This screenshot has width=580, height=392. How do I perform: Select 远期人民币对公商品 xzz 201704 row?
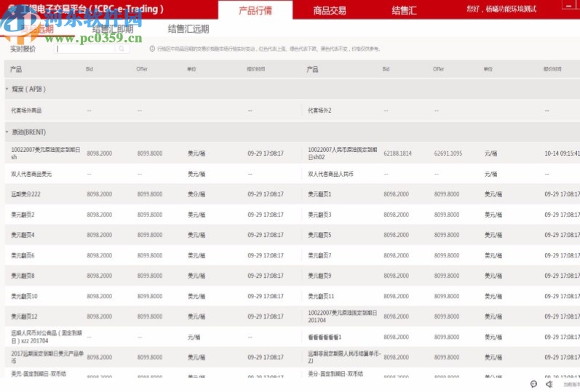[x=153, y=337]
